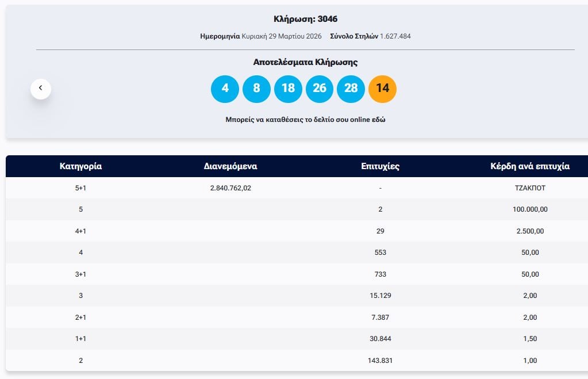Click the previous draw arrow button

click(x=41, y=89)
